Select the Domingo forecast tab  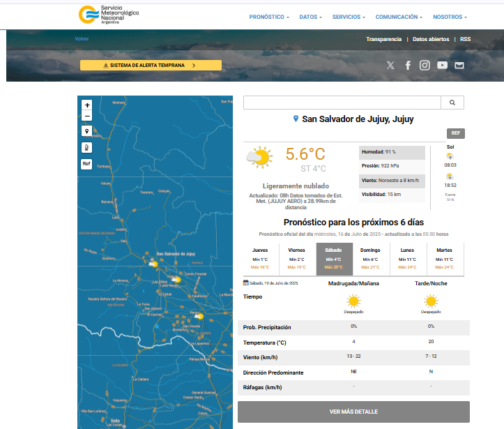pos(370,259)
